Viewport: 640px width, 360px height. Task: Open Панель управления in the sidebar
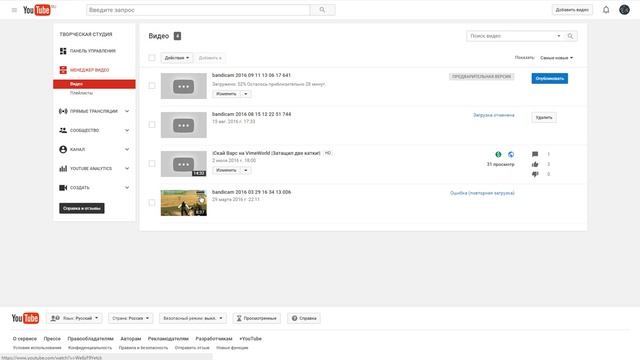pyautogui.click(x=92, y=51)
